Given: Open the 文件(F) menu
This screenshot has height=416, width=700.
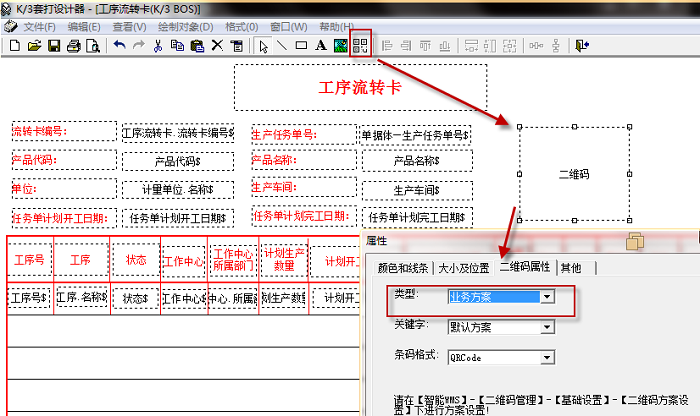Looking at the screenshot, I should [39, 25].
